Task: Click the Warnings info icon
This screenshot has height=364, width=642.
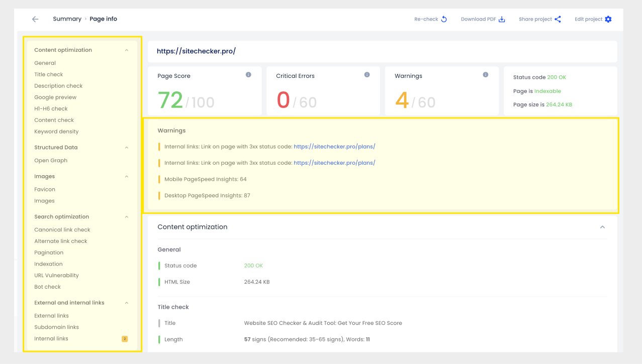Action: click(x=486, y=75)
